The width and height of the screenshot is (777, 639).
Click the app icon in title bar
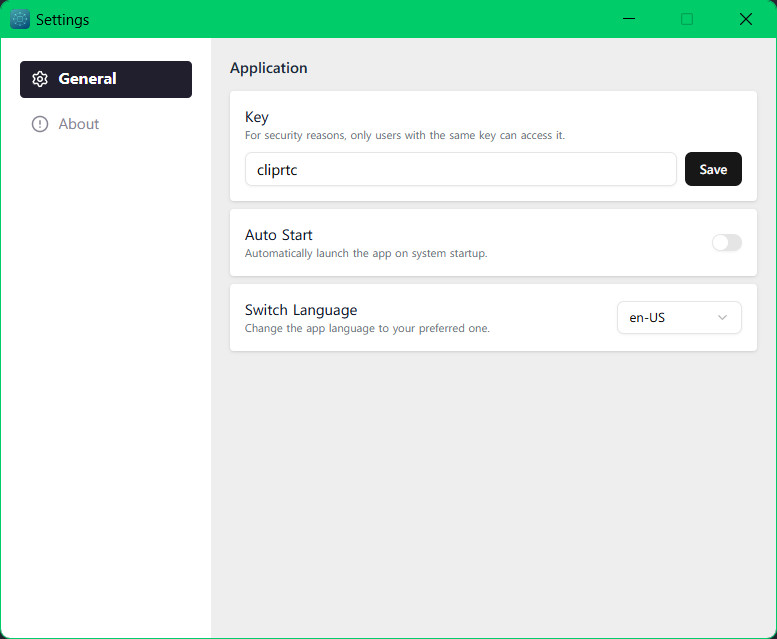pyautogui.click(x=20, y=19)
